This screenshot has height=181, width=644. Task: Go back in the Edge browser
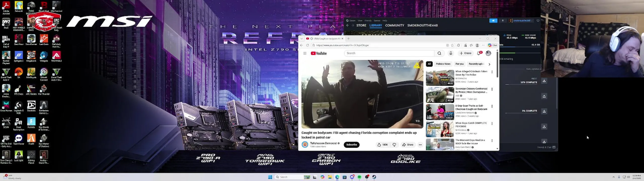(x=301, y=45)
